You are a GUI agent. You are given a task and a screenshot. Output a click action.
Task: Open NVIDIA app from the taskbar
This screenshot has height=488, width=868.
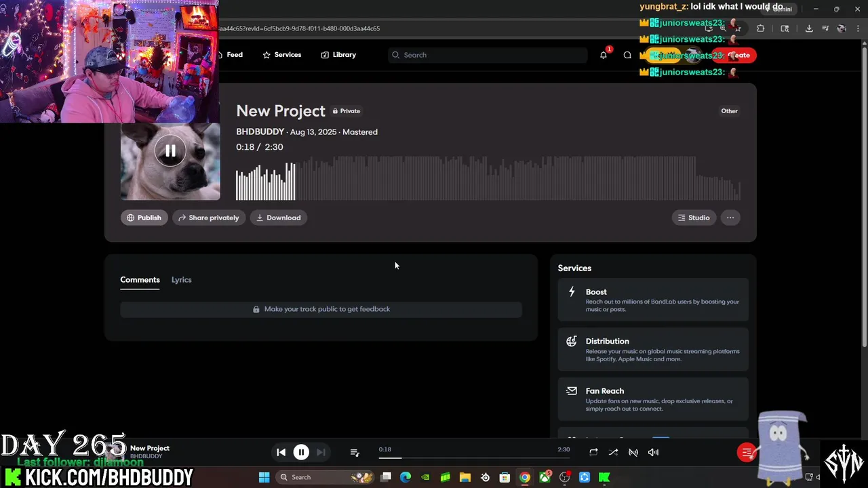[x=425, y=477]
